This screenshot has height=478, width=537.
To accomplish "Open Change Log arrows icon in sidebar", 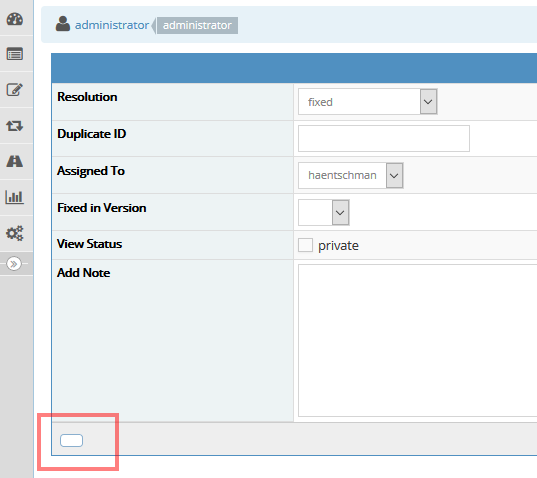I will pyautogui.click(x=15, y=126).
